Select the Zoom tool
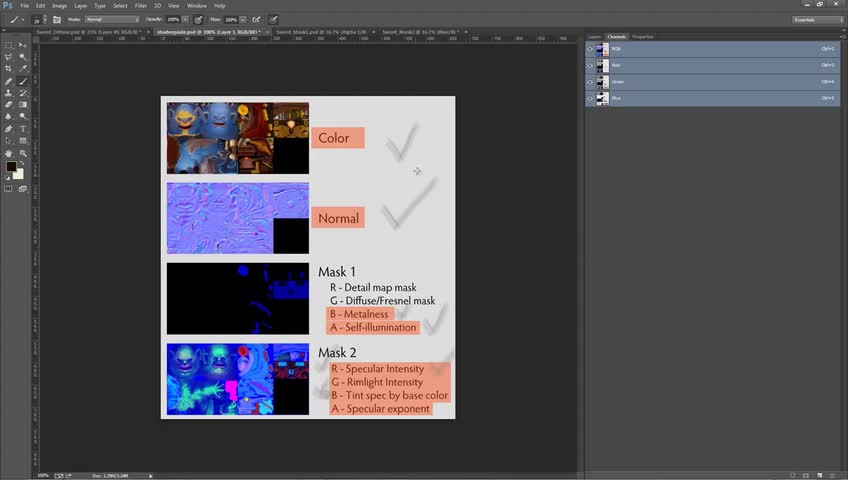 pos(23,154)
